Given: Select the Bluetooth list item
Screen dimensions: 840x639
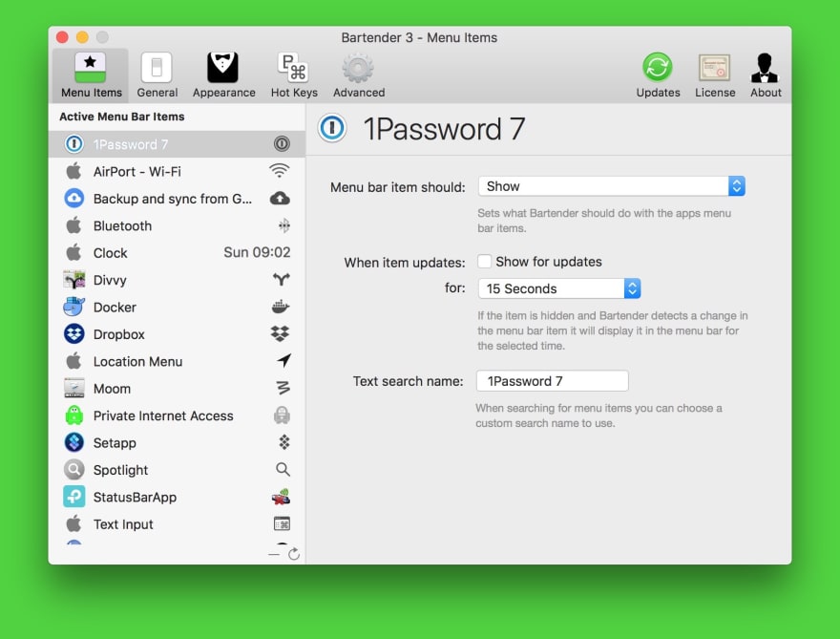Looking at the screenshot, I should point(177,225).
